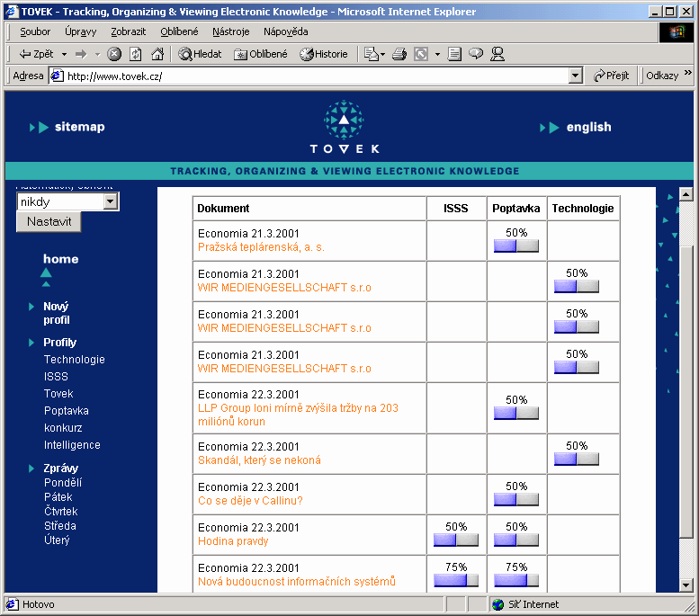Open the Zpět history dropdown arrow
This screenshot has width=699, height=616.
(x=64, y=54)
